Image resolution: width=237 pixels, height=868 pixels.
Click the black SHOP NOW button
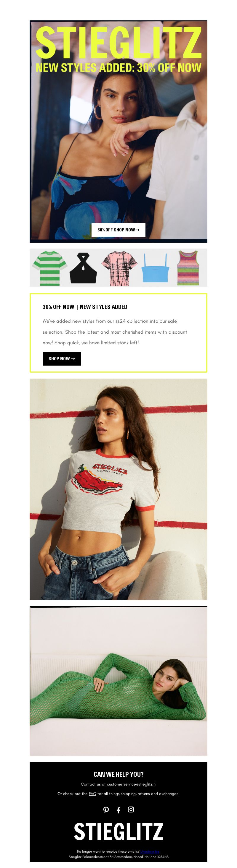(62, 358)
